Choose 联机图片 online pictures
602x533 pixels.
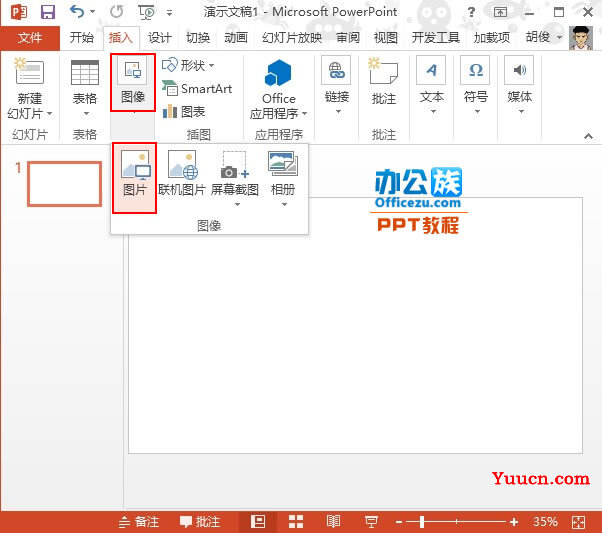[182, 174]
